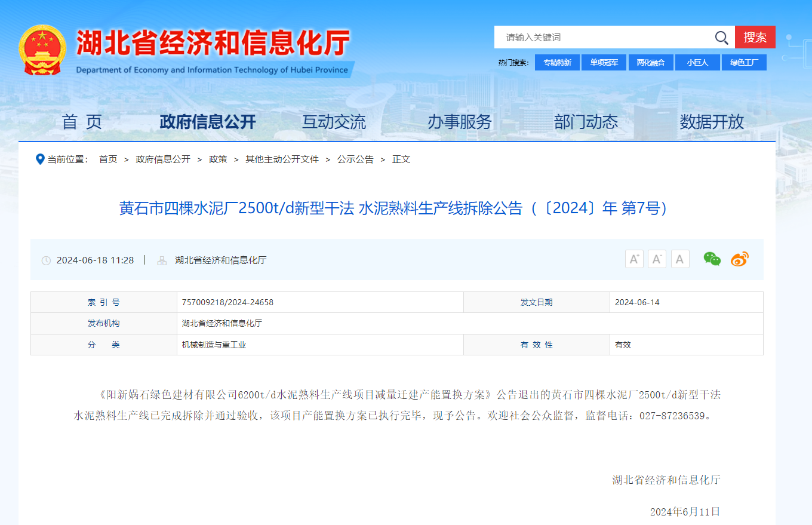Follow the 其他主动公开文件 breadcrumb link
Viewport: 812px width, 525px height.
click(282, 159)
